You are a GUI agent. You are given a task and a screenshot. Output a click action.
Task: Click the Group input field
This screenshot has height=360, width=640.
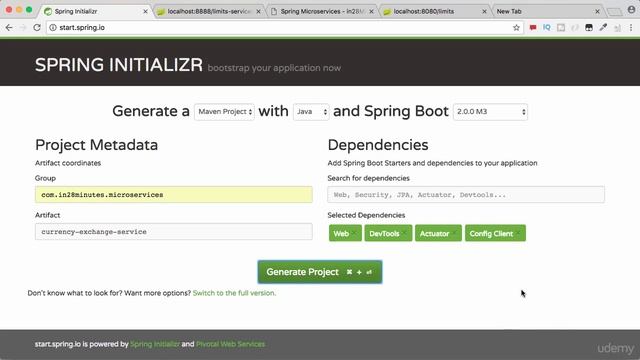pyautogui.click(x=174, y=195)
